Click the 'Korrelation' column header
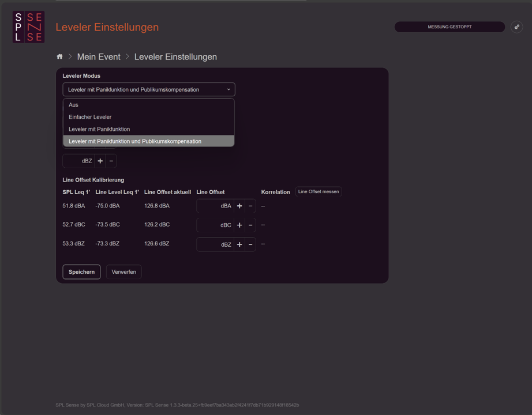This screenshot has width=532, height=415. pyautogui.click(x=275, y=192)
